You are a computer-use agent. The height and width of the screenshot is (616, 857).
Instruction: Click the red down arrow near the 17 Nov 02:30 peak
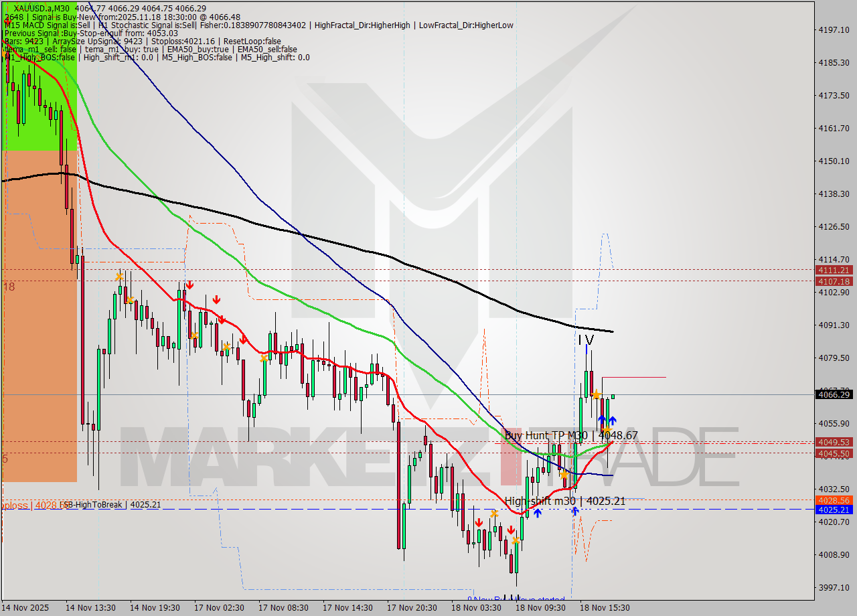click(x=191, y=285)
